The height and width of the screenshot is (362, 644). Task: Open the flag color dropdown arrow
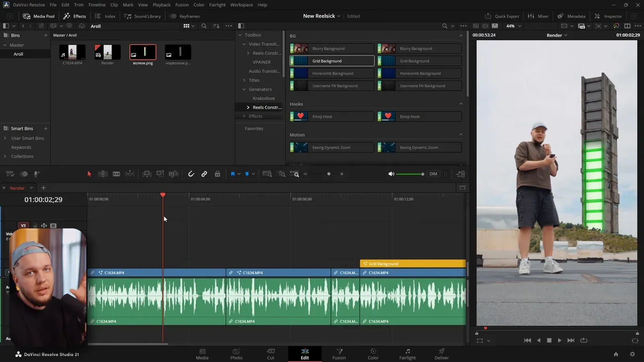point(239,174)
